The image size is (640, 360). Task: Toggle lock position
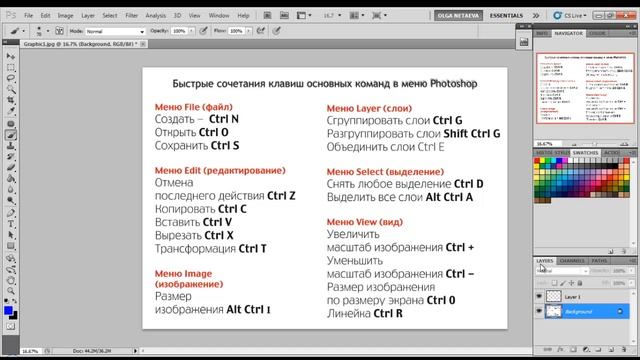pyautogui.click(x=571, y=283)
